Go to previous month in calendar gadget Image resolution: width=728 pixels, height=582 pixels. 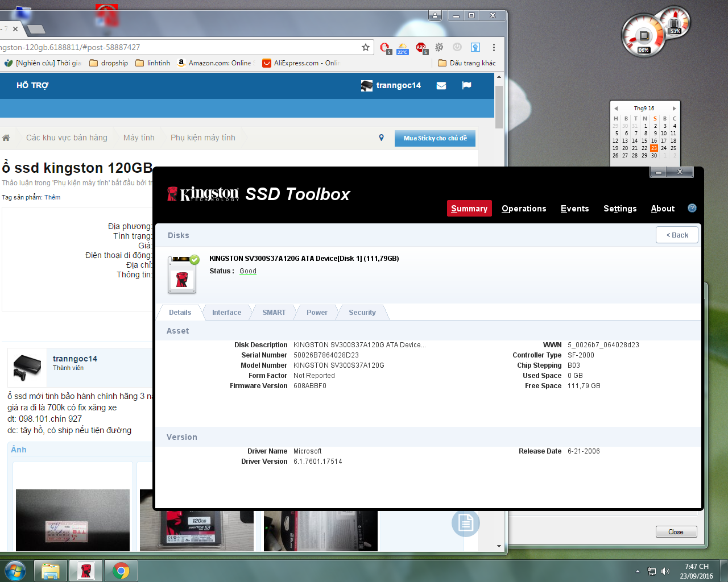[x=616, y=108]
